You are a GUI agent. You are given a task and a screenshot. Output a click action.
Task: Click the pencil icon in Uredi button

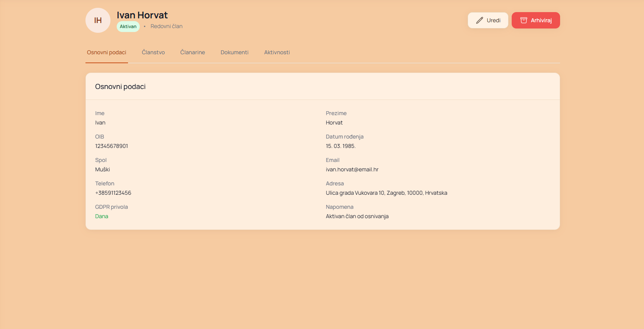pos(479,20)
